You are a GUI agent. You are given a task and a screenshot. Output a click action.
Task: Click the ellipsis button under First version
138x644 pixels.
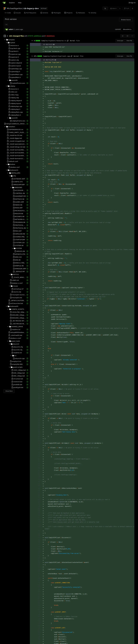point(7,24)
